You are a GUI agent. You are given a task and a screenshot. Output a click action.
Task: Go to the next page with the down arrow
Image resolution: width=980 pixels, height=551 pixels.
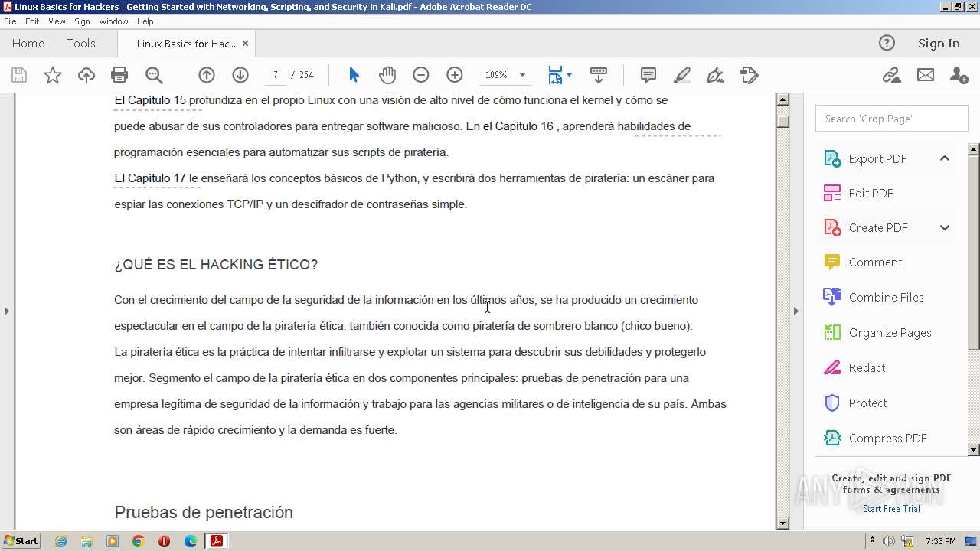coord(240,75)
